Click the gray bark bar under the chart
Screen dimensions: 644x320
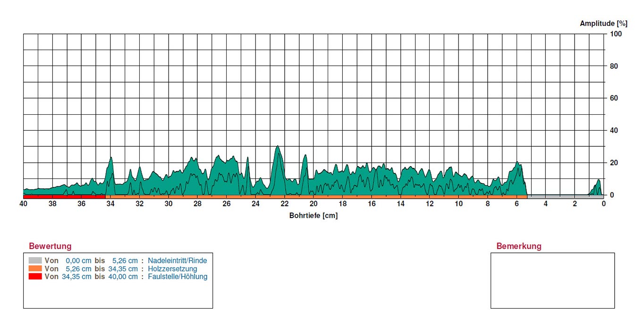pos(565,196)
